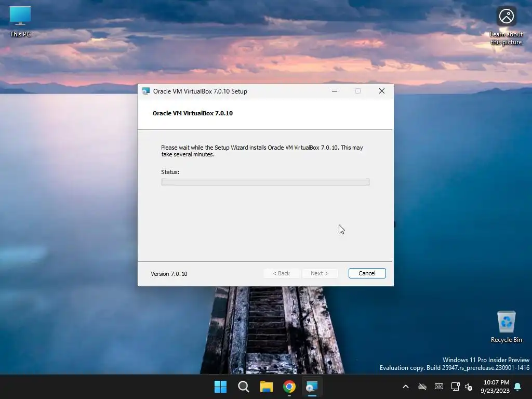
Task: Click the disabled maximize button of Setup
Action: [x=358, y=91]
